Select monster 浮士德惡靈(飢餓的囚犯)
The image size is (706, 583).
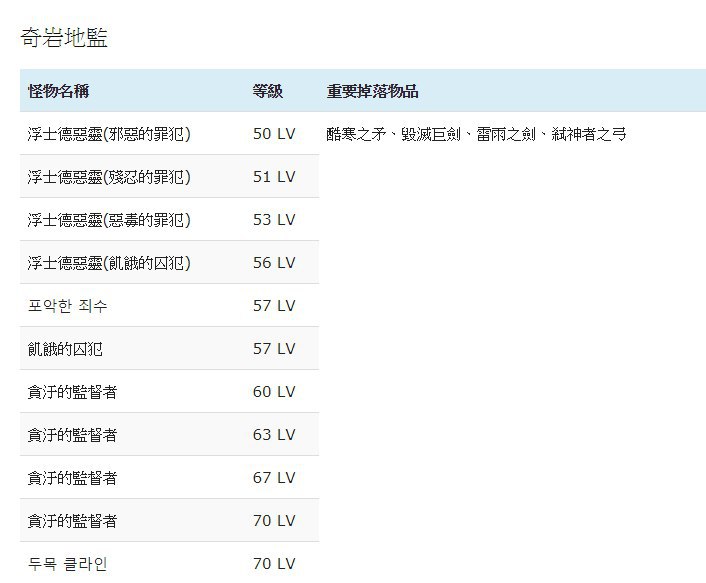(x=109, y=263)
